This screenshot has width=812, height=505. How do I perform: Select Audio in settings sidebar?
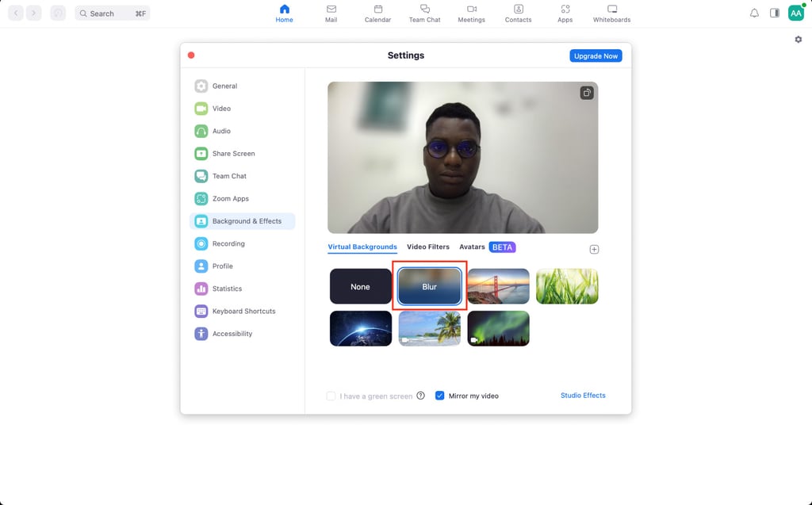(x=243, y=131)
